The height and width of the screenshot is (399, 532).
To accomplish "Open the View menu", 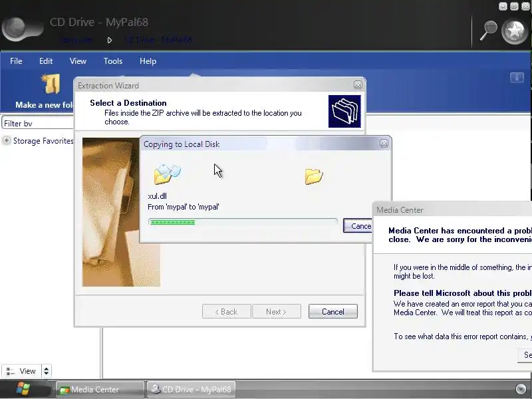I will [x=78, y=61].
